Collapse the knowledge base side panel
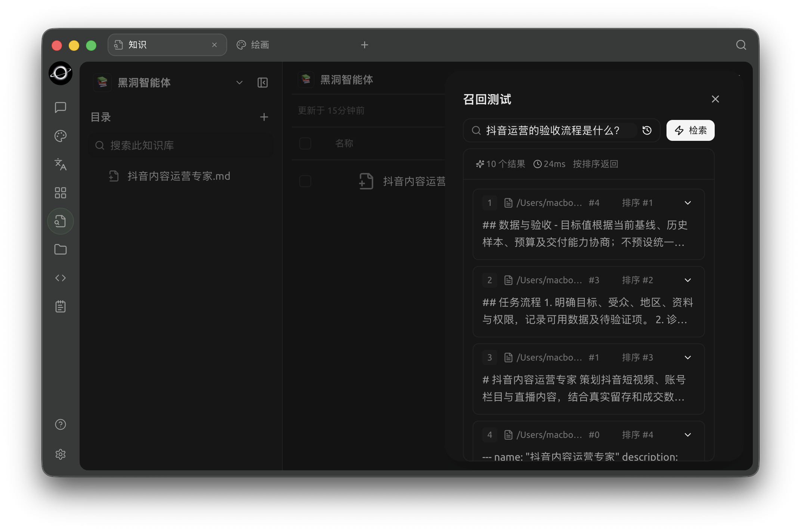Screen dimensions: 801x532 coord(263,83)
